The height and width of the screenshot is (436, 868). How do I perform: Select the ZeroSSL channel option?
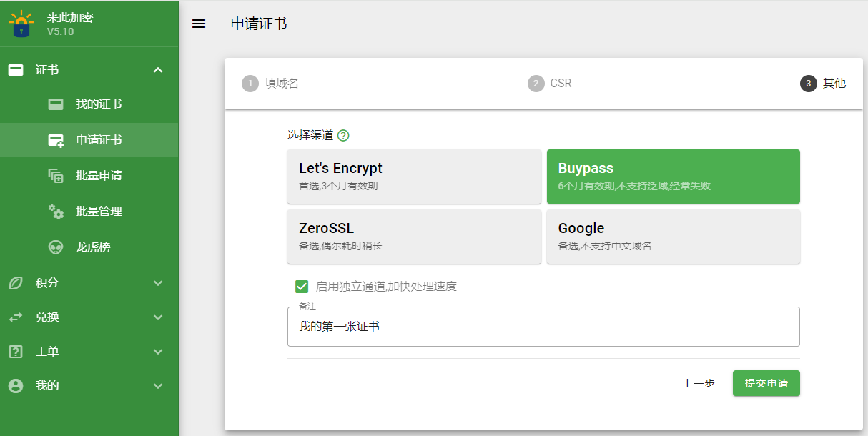[414, 237]
